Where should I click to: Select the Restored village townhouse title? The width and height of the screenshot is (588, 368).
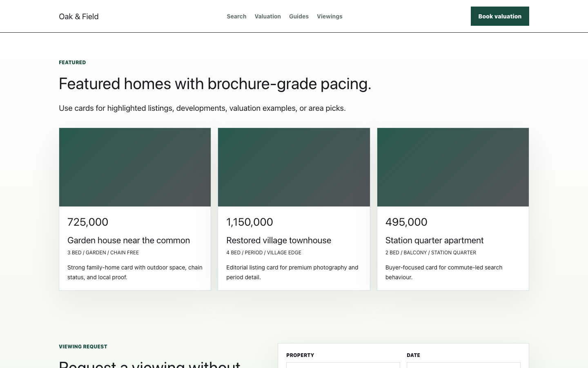279,240
